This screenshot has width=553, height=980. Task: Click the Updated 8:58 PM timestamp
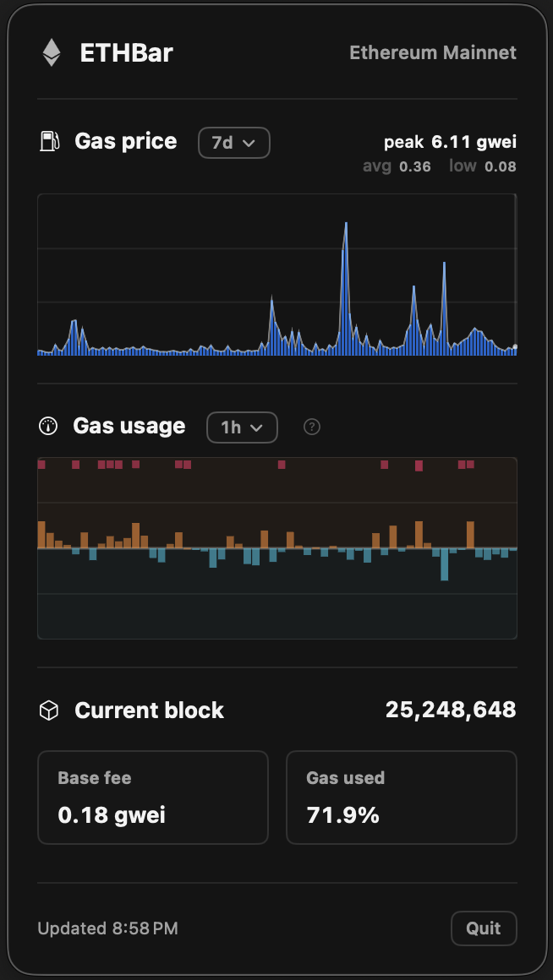(x=107, y=928)
